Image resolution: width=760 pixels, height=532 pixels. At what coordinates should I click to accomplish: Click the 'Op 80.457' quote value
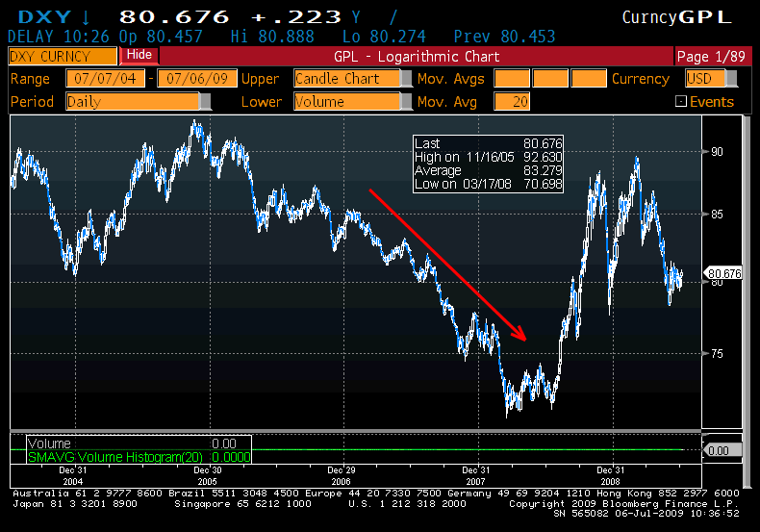161,37
